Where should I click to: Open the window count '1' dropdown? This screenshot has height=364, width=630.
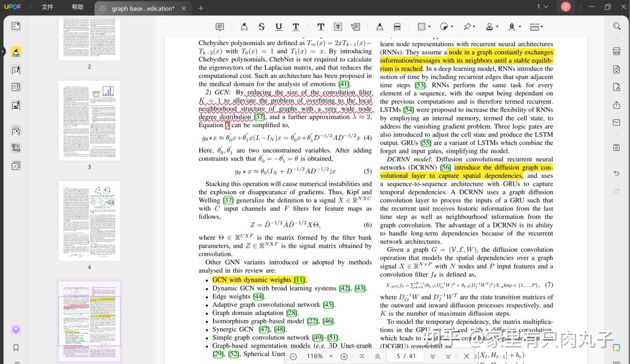click(x=542, y=7)
